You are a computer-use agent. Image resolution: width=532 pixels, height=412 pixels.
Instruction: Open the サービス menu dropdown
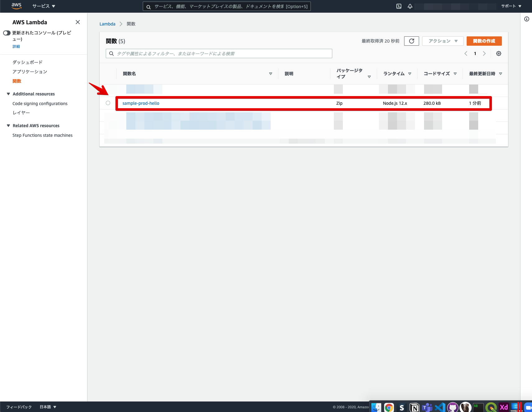[x=44, y=6]
